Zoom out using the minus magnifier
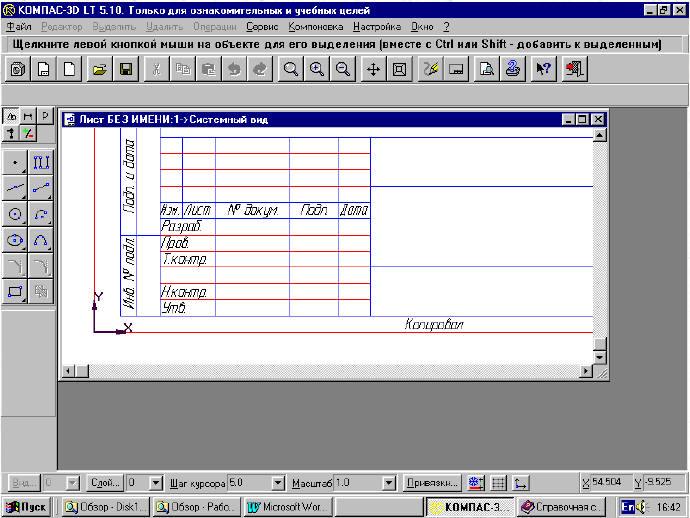This screenshot has height=518, width=690. (x=342, y=69)
